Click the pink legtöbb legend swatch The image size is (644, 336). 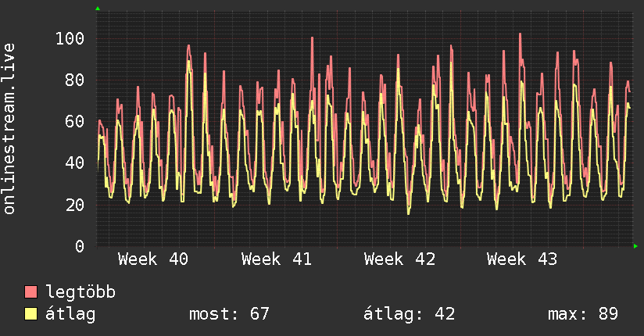30,292
